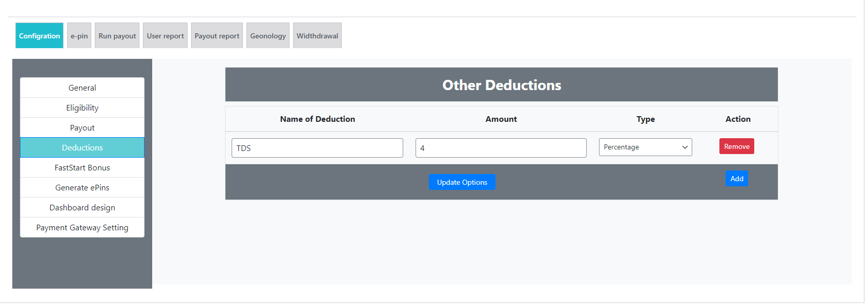Viewport: 868px width, 304px height.
Task: Open FastStart Bonus settings
Action: 82,168
